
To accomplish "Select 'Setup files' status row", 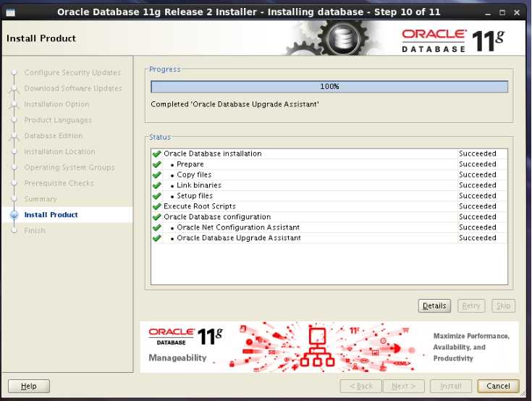I will (x=329, y=195).
